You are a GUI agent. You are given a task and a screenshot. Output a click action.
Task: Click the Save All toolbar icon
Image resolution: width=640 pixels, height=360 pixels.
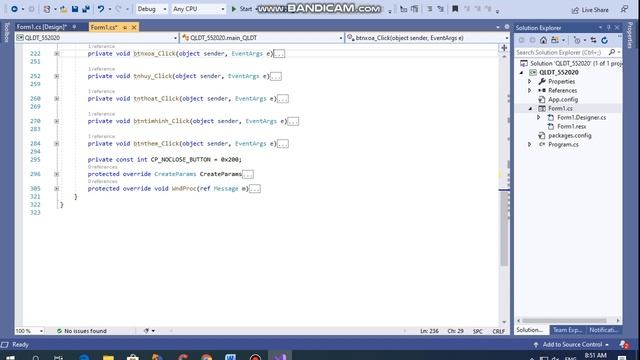[x=86, y=9]
